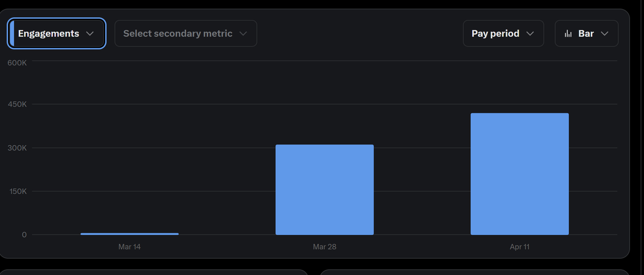Click the Mar 14 engagement bar

129,234
